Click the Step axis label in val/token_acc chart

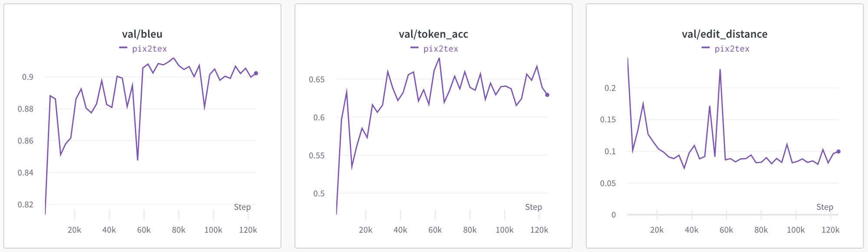pos(533,207)
